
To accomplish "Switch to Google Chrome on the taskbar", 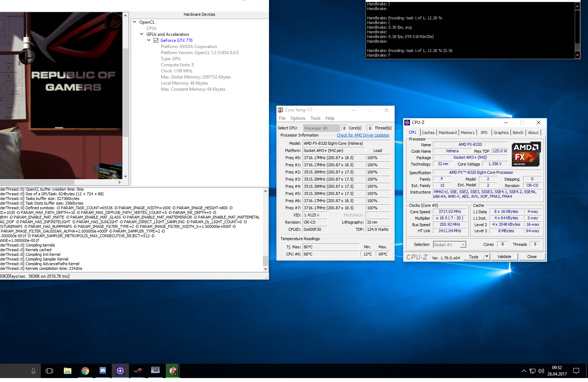I will (x=85, y=371).
